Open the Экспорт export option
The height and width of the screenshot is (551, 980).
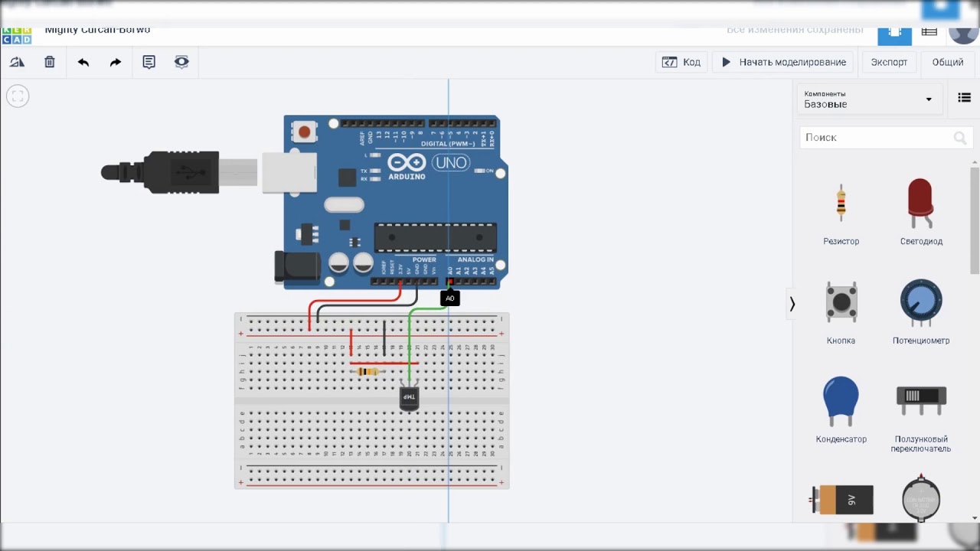coord(889,62)
